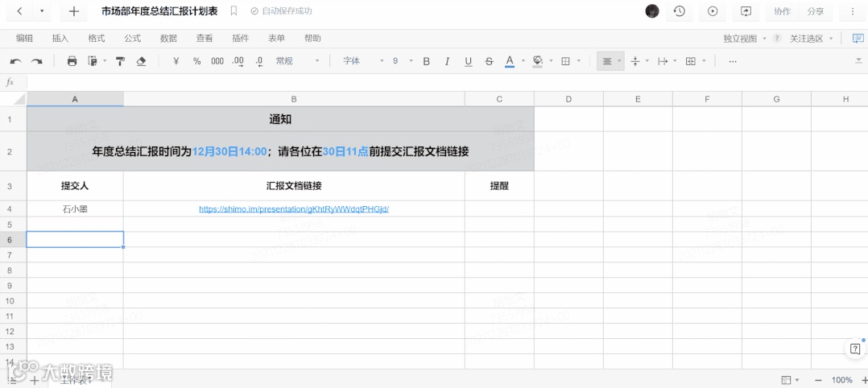Show more toolbar tools via ellipsis

tap(733, 61)
